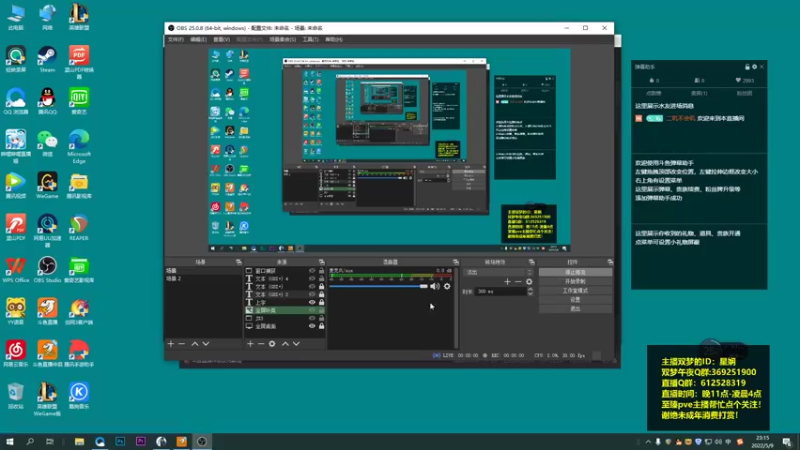Add a scene transition with plus icon
The height and width of the screenshot is (450, 800).
tap(507, 282)
